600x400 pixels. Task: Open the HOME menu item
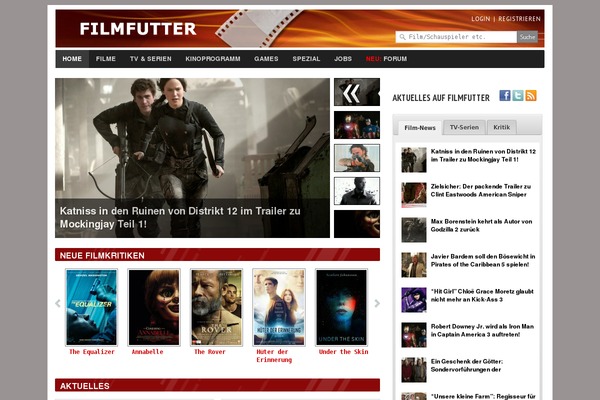tap(72, 59)
